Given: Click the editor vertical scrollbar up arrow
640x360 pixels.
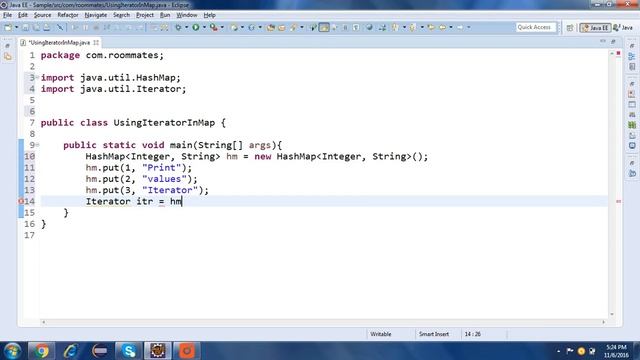Looking at the screenshot, I should pos(612,53).
